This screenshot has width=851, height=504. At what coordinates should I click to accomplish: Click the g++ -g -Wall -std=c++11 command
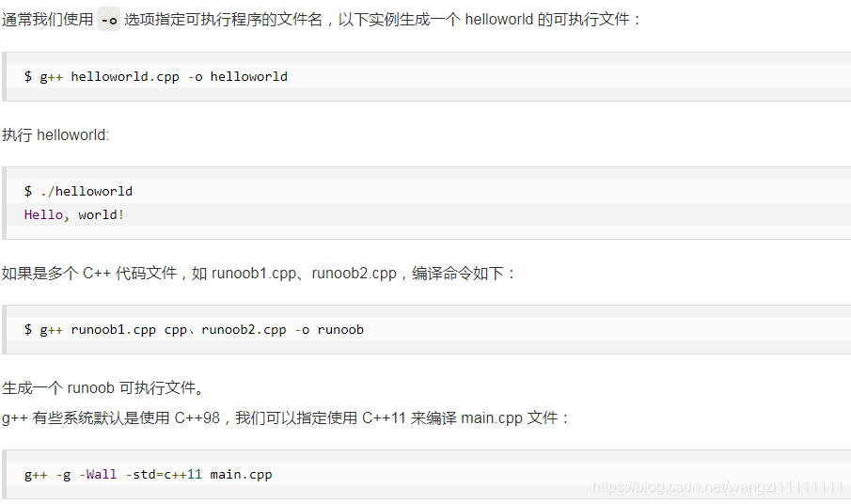pyautogui.click(x=149, y=475)
